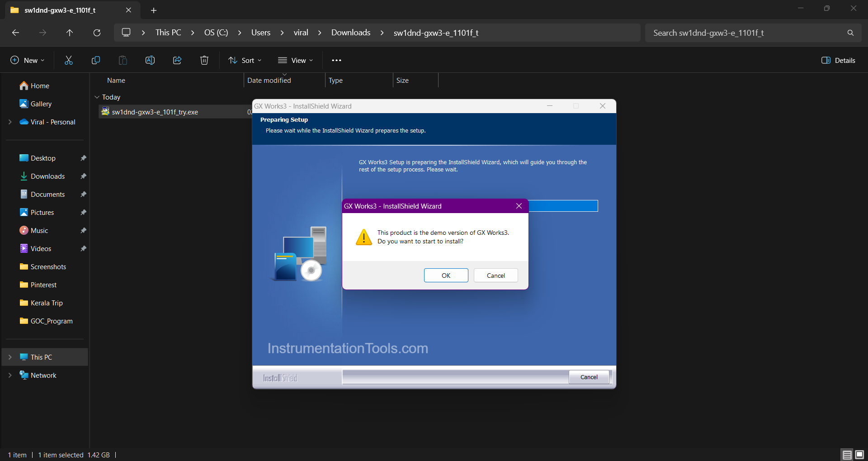Viewport: 868px width, 461px height.
Task: Sort by Name column header
Action: pos(116,80)
